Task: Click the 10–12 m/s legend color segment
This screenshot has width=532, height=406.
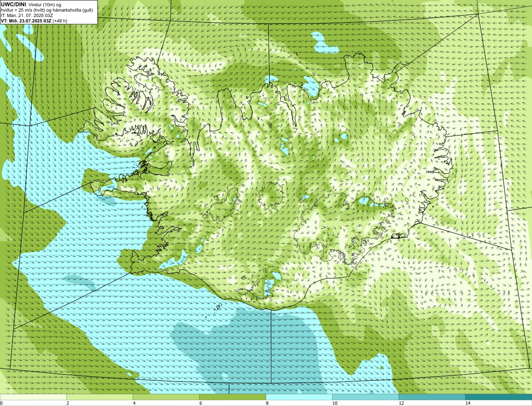Action: click(x=366, y=397)
